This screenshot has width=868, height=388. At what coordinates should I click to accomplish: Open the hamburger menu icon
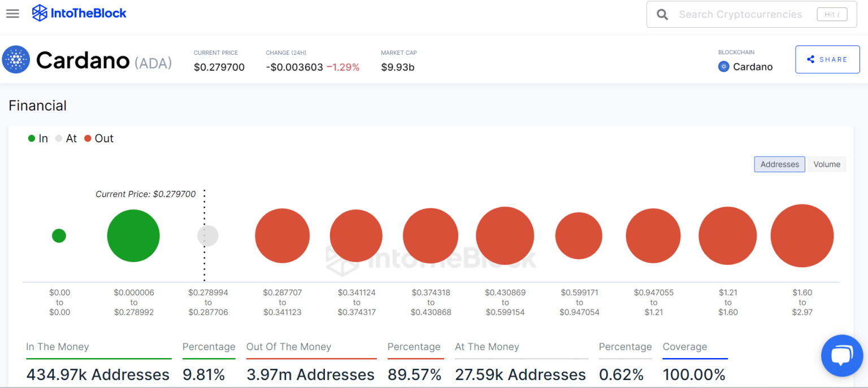coord(12,14)
